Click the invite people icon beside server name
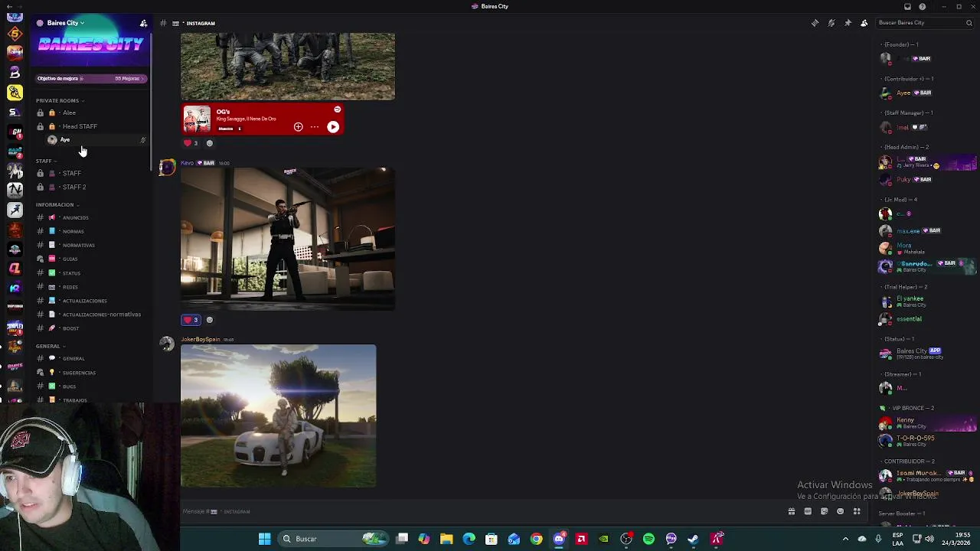The image size is (980, 551). 143,23
